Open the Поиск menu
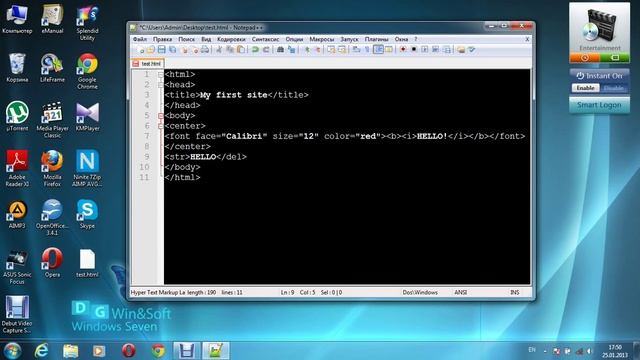The image size is (640, 360). coord(187,39)
